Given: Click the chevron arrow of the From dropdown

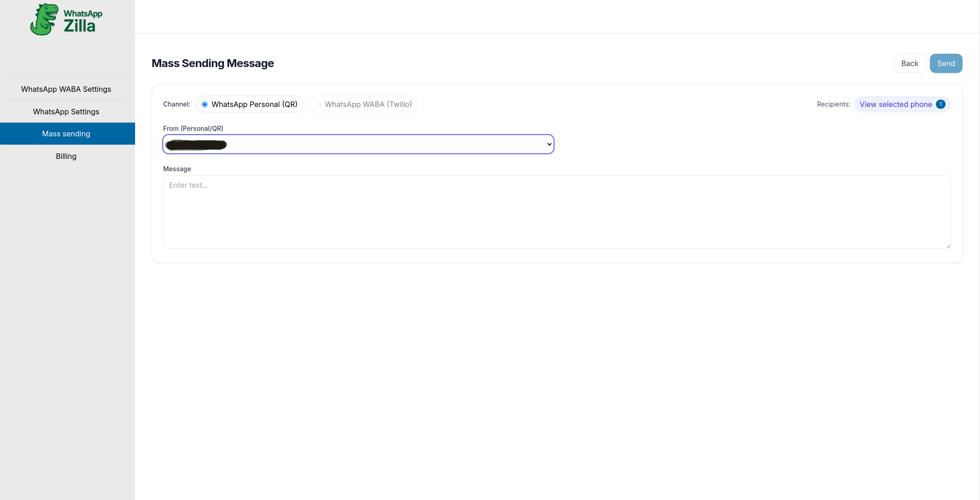Looking at the screenshot, I should 549,145.
